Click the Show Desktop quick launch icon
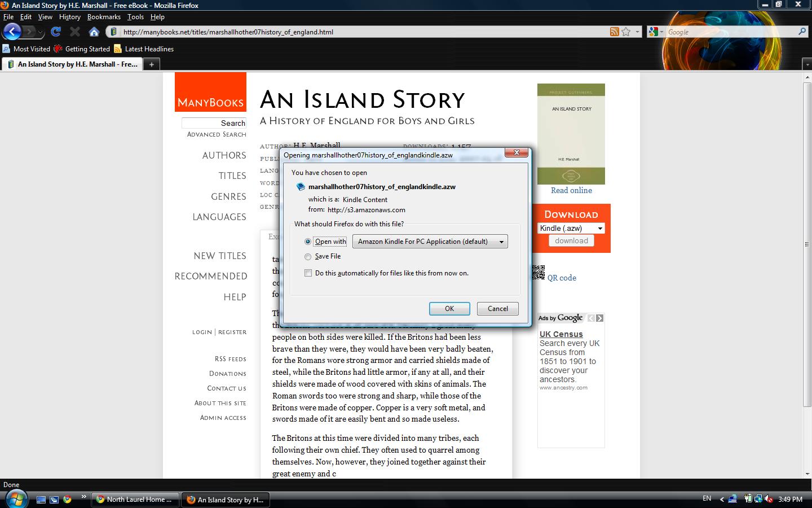This screenshot has width=812, height=508. tap(41, 500)
